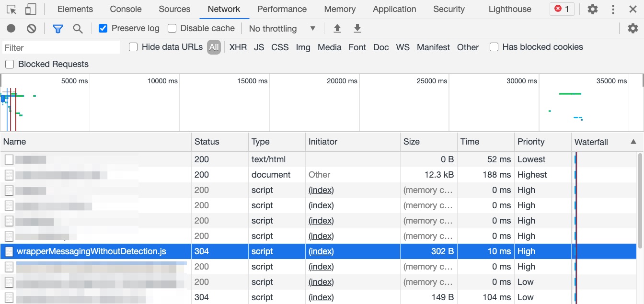Toggle the device emulation mode icon
This screenshot has width=644, height=304.
pos(31,9)
